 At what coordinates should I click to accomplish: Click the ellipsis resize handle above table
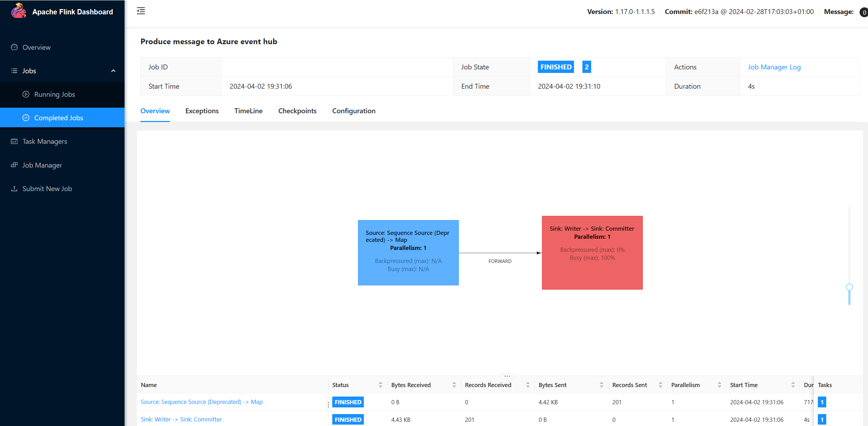(x=507, y=376)
